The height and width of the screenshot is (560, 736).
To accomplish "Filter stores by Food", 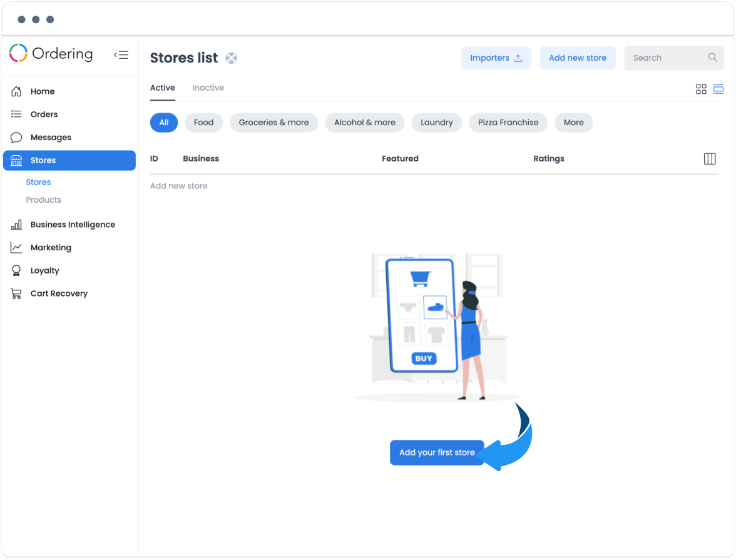I will click(204, 123).
